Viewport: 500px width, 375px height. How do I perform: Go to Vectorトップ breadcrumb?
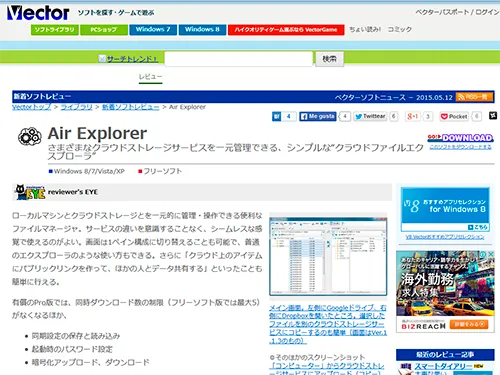click(32, 107)
